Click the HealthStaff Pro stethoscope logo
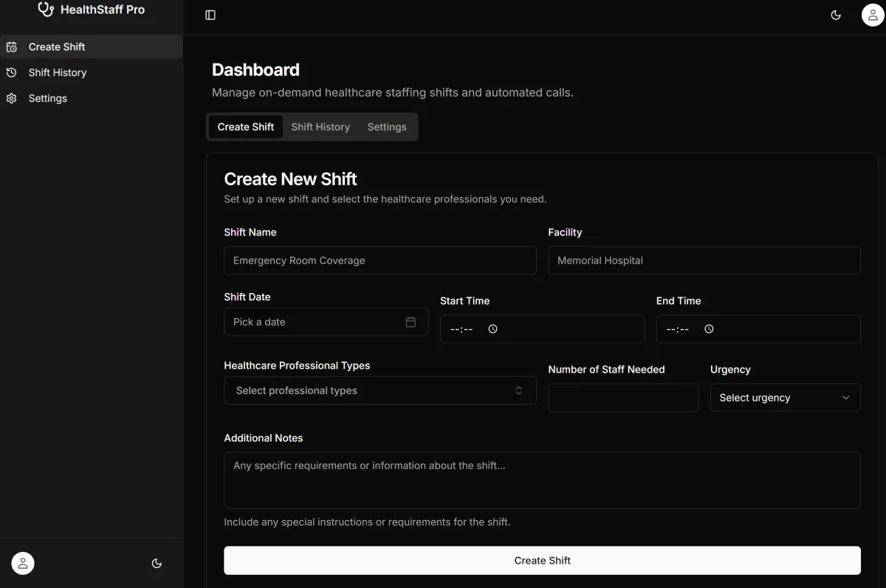This screenshot has height=588, width=886. coord(46,10)
